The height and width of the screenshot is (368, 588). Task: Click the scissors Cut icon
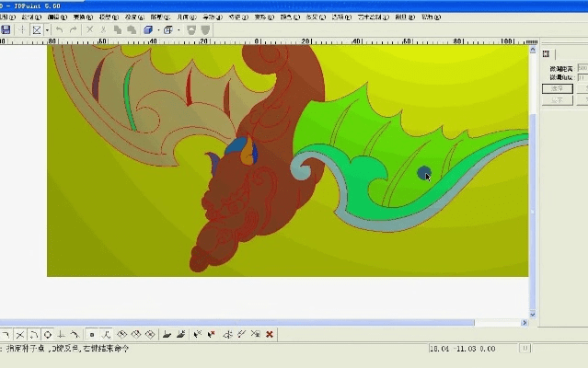click(x=103, y=30)
